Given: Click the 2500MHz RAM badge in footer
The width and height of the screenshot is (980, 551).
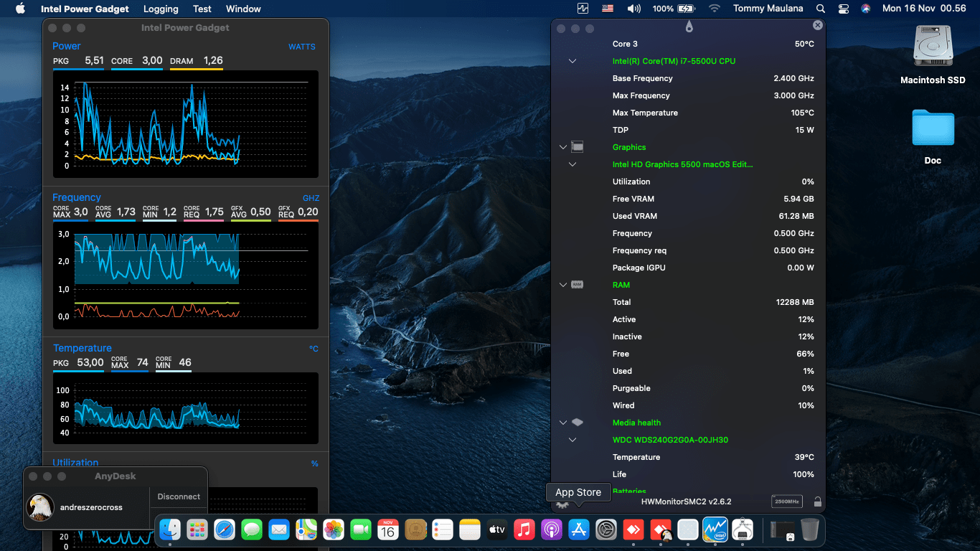Looking at the screenshot, I should (786, 501).
